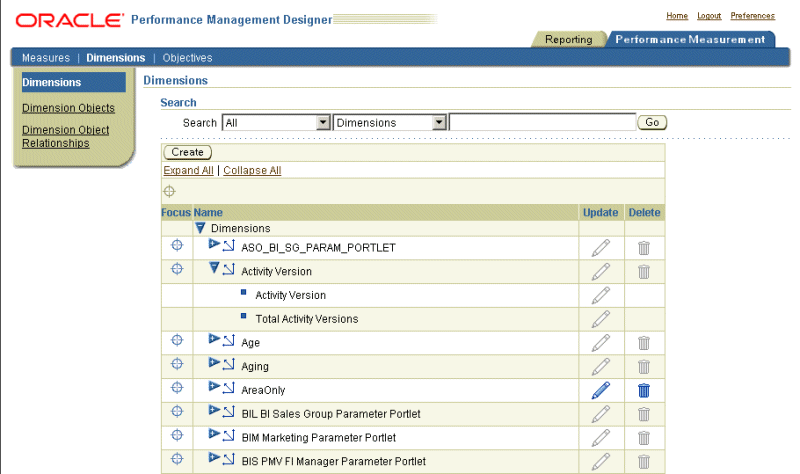
Task: Update BIL BI Sales Group Parameter Portlet
Action: [601, 414]
